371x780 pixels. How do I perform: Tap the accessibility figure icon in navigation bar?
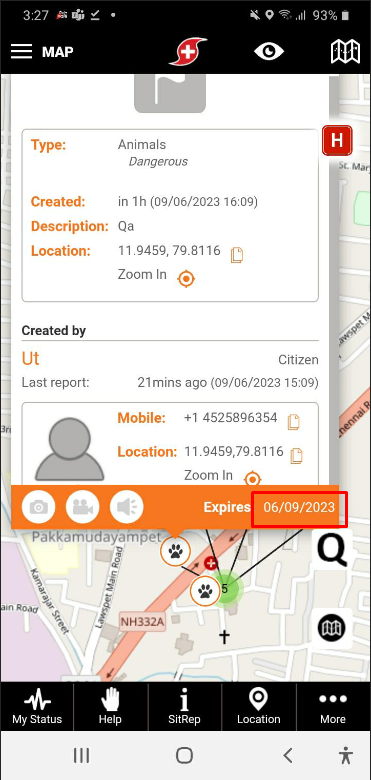[345, 756]
